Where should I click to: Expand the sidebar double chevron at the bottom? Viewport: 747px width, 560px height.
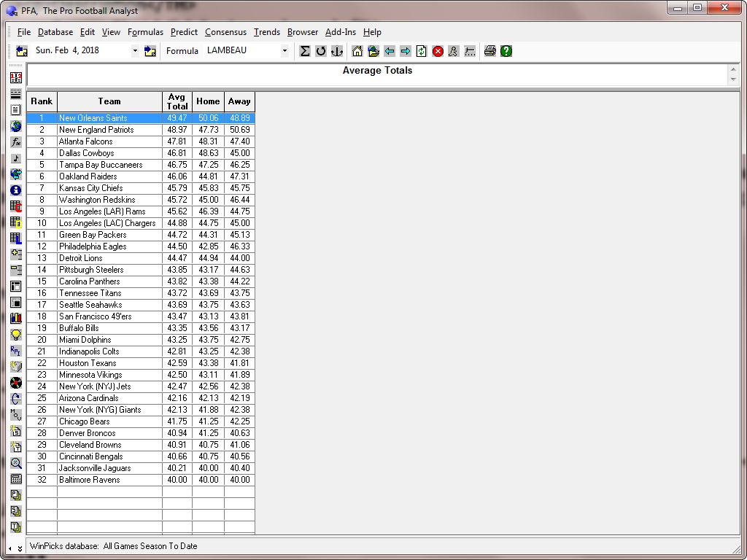(20, 548)
